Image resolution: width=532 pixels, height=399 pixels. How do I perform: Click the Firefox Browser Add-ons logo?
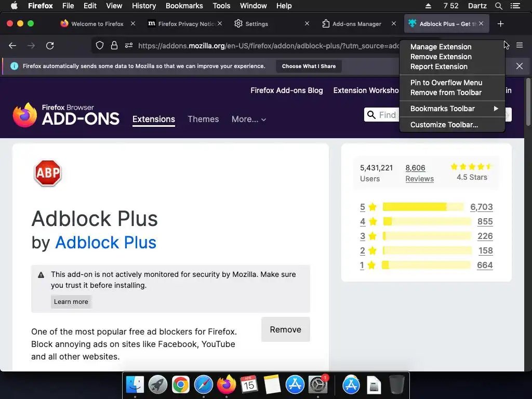(x=66, y=115)
